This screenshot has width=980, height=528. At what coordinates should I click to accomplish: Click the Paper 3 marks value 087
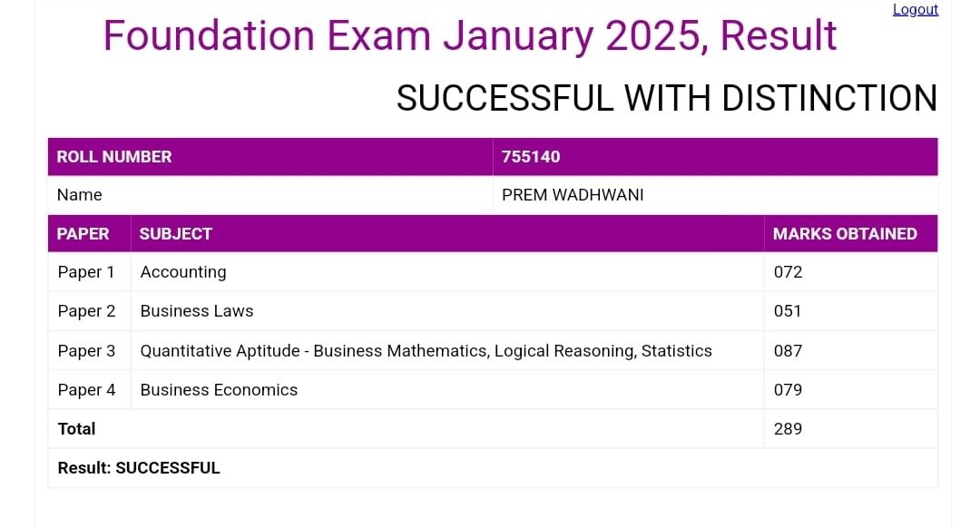[x=788, y=351]
